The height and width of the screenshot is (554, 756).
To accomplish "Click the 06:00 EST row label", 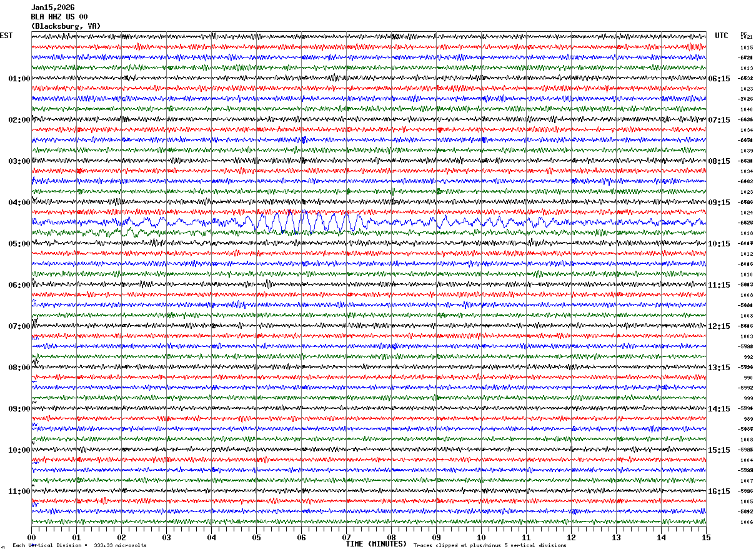I will [x=19, y=285].
